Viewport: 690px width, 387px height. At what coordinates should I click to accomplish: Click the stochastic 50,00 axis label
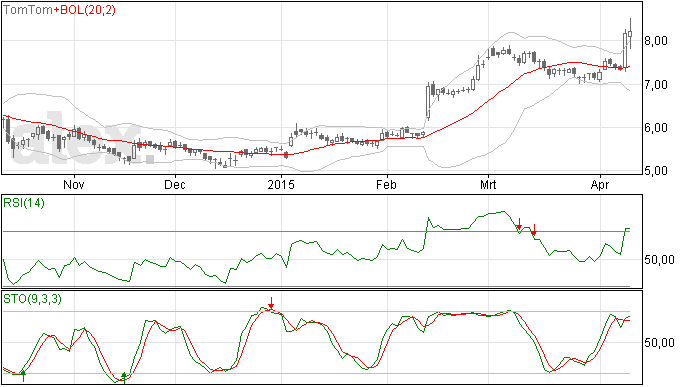click(659, 343)
